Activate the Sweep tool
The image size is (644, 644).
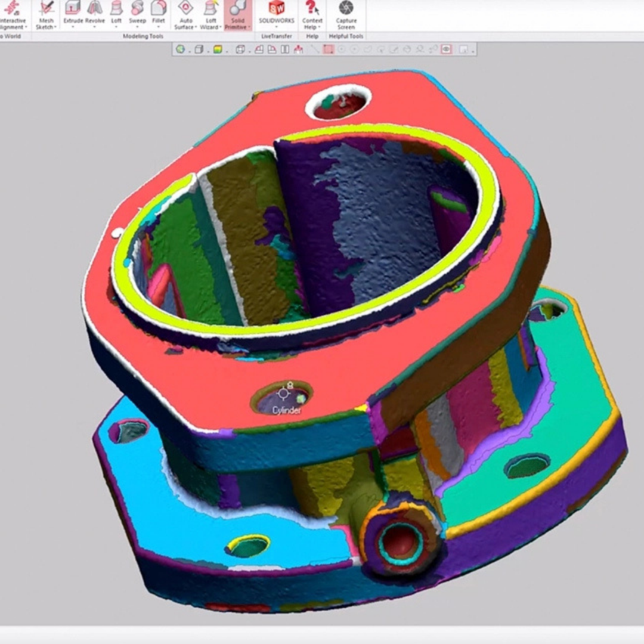coord(137,11)
